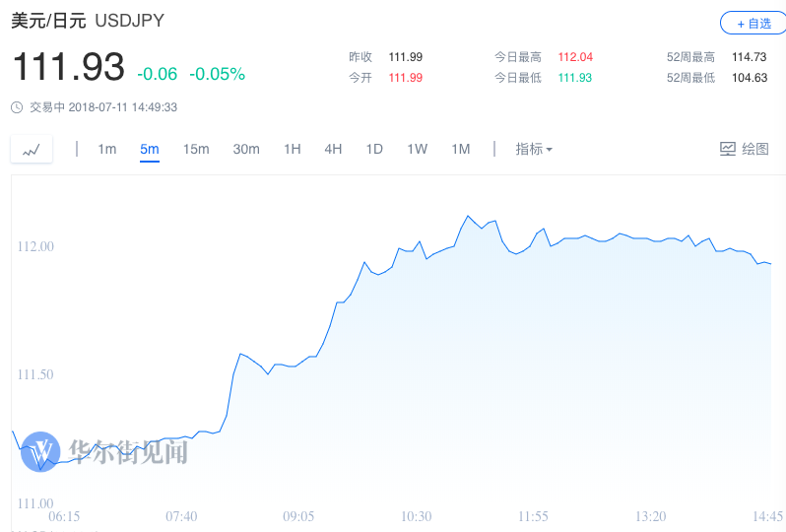Click the line chart type icon
The image size is (786, 532).
(31, 150)
